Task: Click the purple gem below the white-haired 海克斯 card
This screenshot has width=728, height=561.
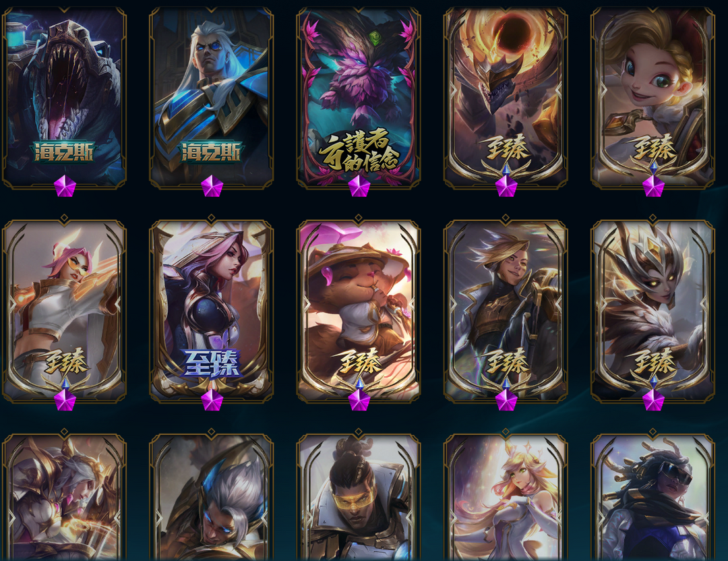Action: pyautogui.click(x=212, y=185)
